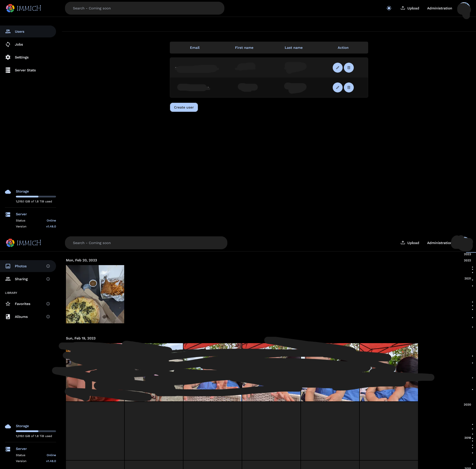Open Server Stats in the sidebar
The height and width of the screenshot is (469, 476).
[x=25, y=70]
